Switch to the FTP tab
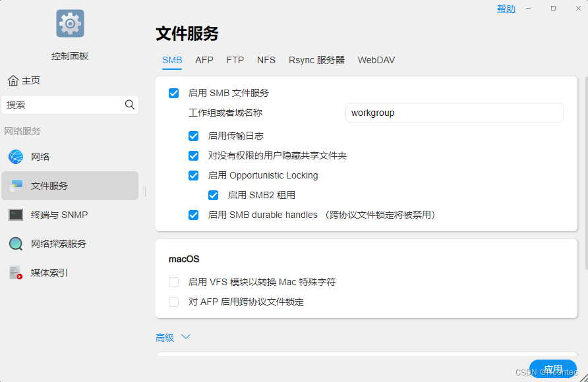Image resolution: width=588 pixels, height=382 pixels. (x=235, y=60)
